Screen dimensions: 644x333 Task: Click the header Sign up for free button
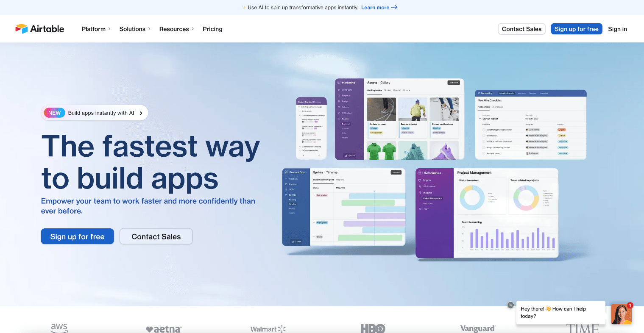coord(577,29)
